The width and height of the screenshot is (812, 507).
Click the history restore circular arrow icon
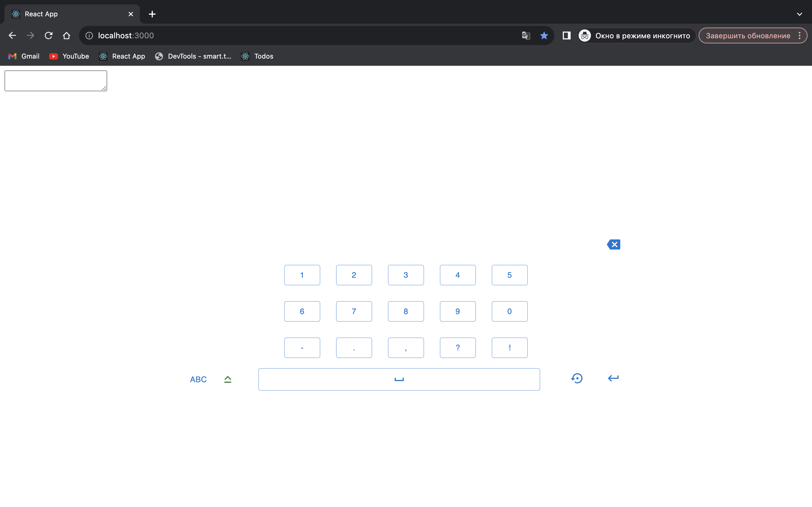[577, 378]
